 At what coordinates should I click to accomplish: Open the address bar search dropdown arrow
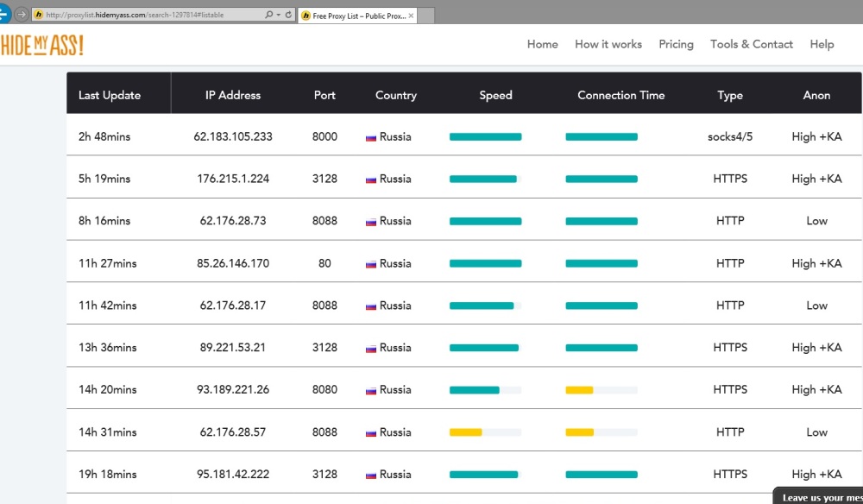coord(277,16)
